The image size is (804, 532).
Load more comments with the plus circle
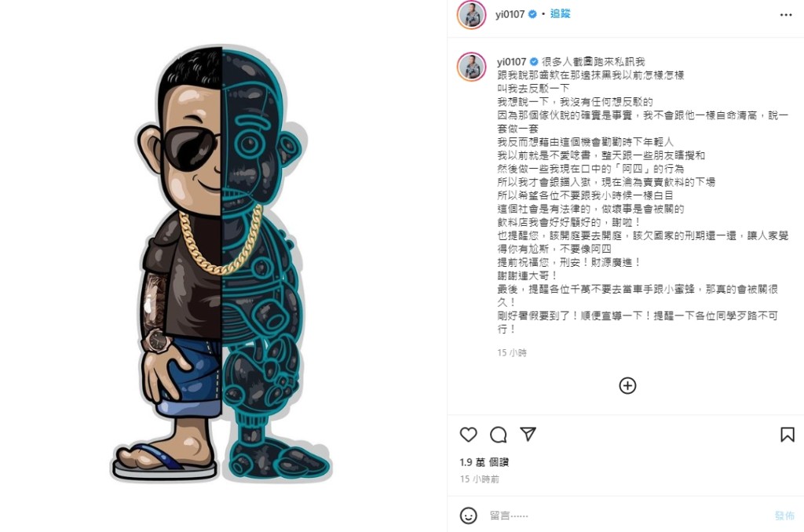pyautogui.click(x=627, y=385)
